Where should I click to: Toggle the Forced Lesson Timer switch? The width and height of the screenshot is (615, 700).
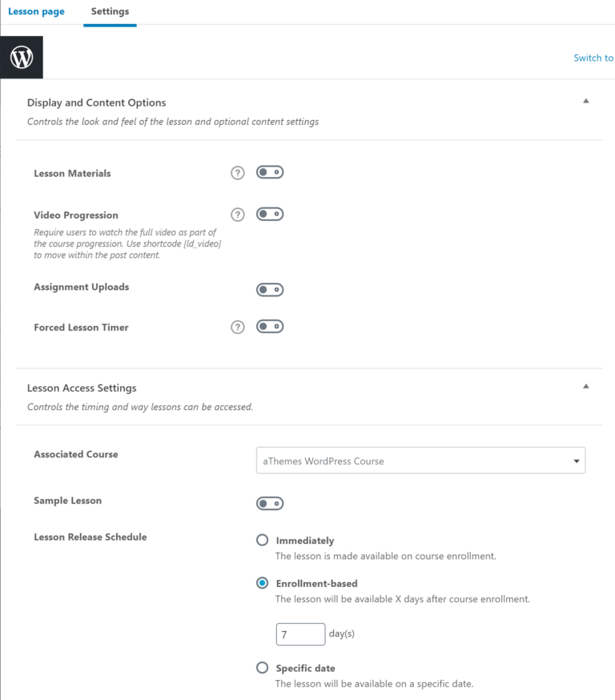(x=270, y=326)
